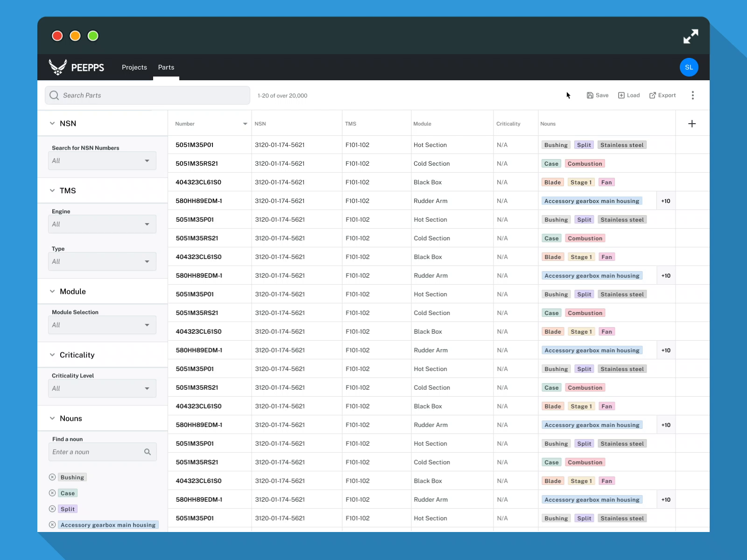Screen dimensions: 747x560
Task: Remove the Split noun filter
Action: pyautogui.click(x=52, y=509)
